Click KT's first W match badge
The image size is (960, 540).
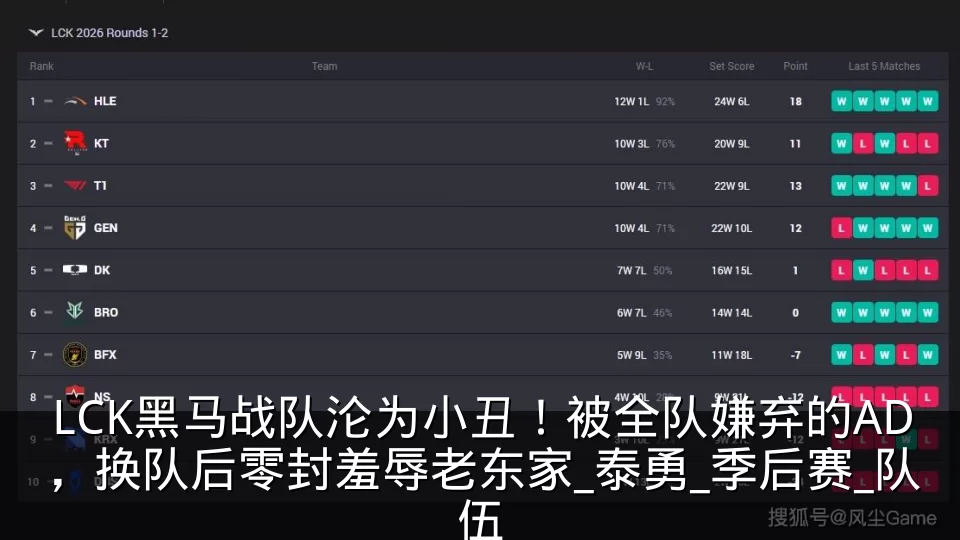(x=841, y=143)
